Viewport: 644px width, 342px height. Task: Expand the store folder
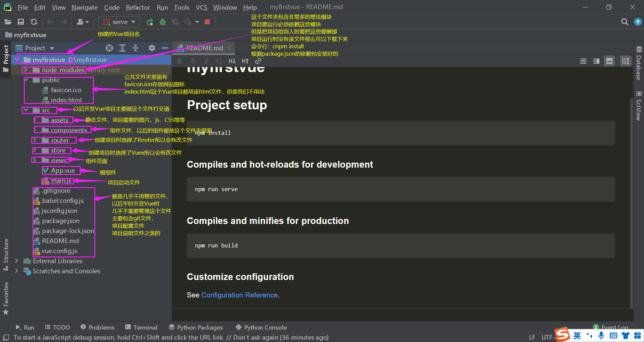(35, 150)
